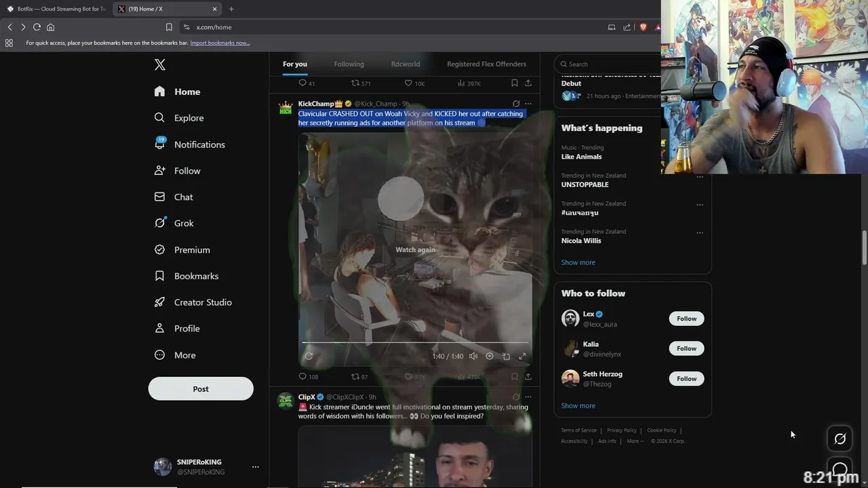
Task: Open the Explore search icon in sidebar
Action: click(159, 117)
